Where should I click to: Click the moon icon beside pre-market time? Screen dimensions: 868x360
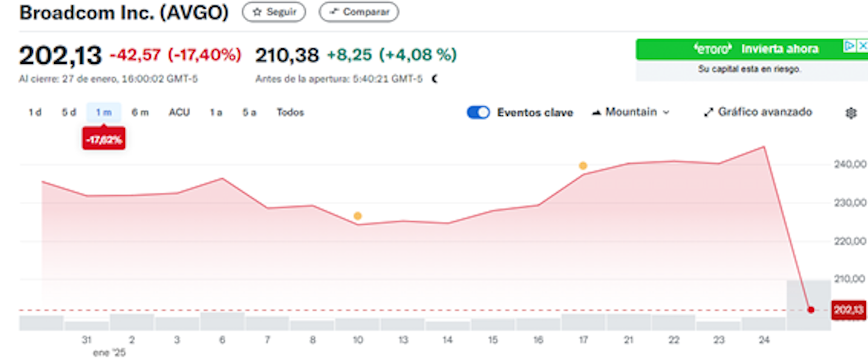[x=435, y=79]
